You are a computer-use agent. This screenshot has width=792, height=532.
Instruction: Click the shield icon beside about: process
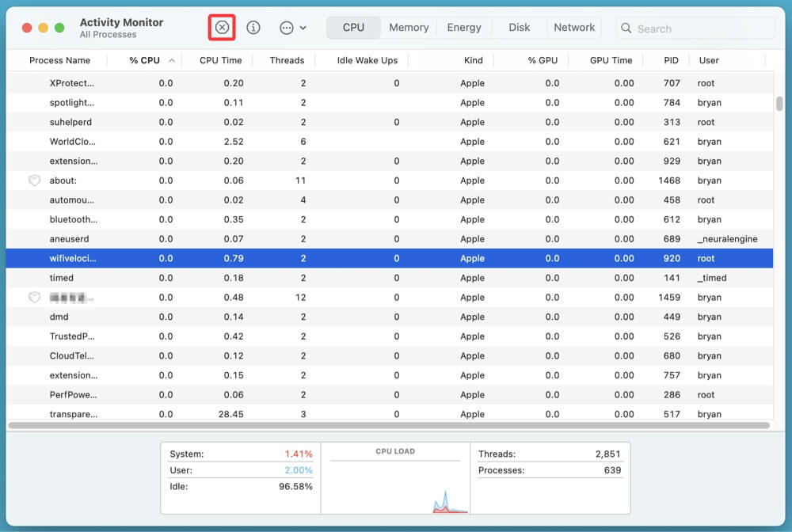[34, 180]
